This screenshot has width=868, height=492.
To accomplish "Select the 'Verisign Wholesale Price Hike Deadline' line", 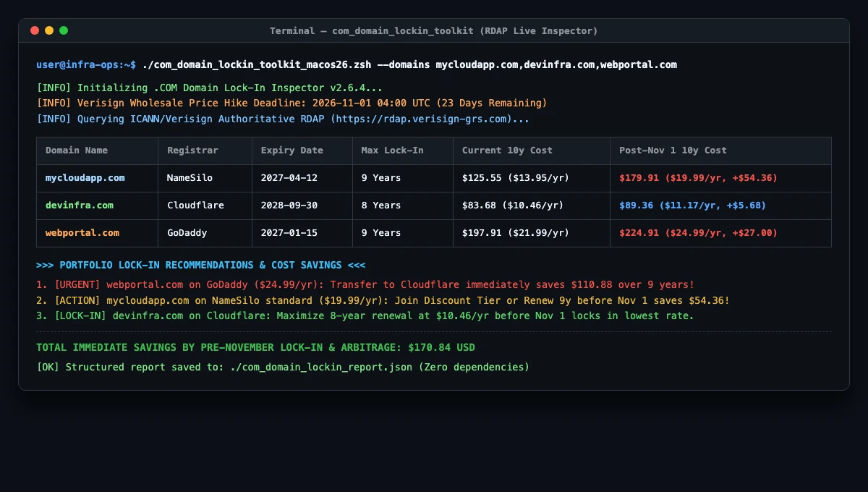I will [x=292, y=103].
